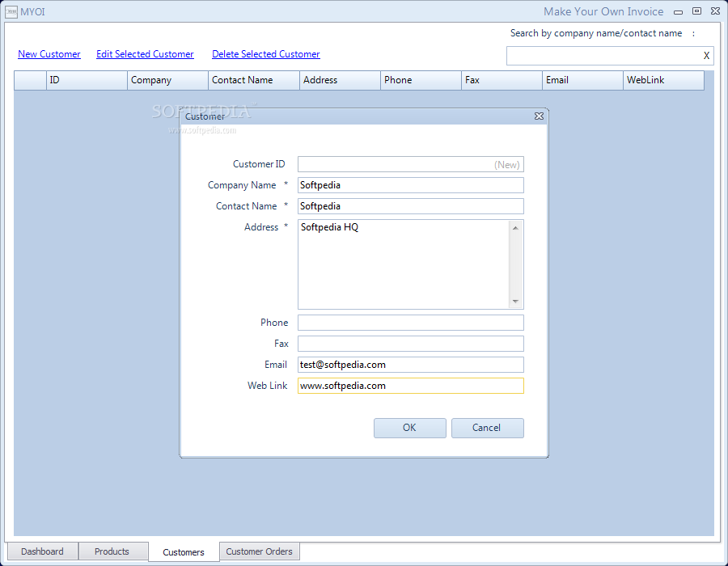Image resolution: width=728 pixels, height=566 pixels.
Task: Click the "Make Your Own Invoice" title text
Action: (x=603, y=11)
